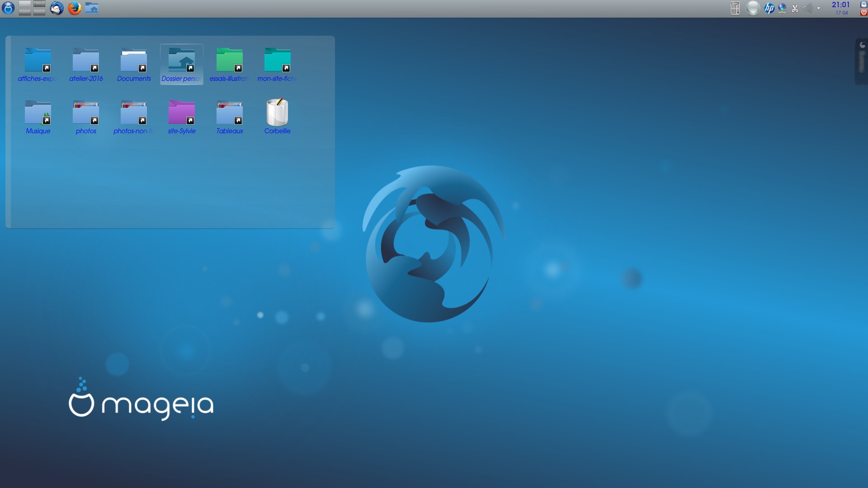Viewport: 868px width, 488px height.
Task: Open the Musique folder shortcut
Action: tap(38, 117)
